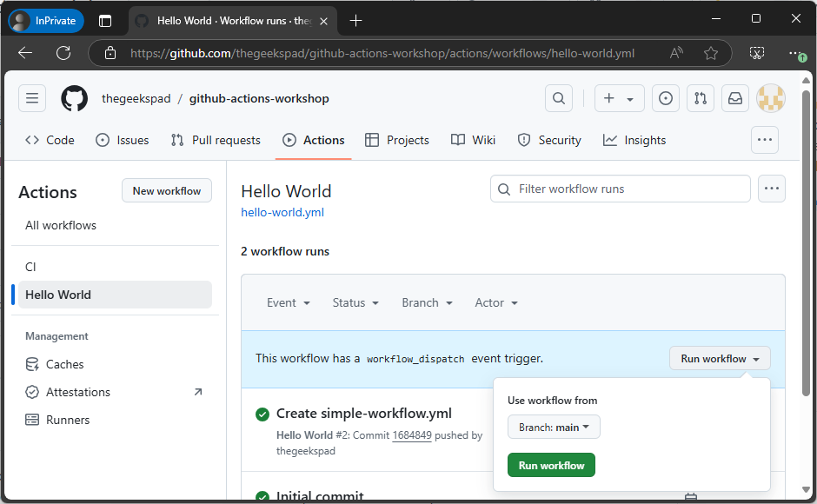This screenshot has height=504, width=817.
Task: Open the tab actions menu icon
Action: pos(105,21)
